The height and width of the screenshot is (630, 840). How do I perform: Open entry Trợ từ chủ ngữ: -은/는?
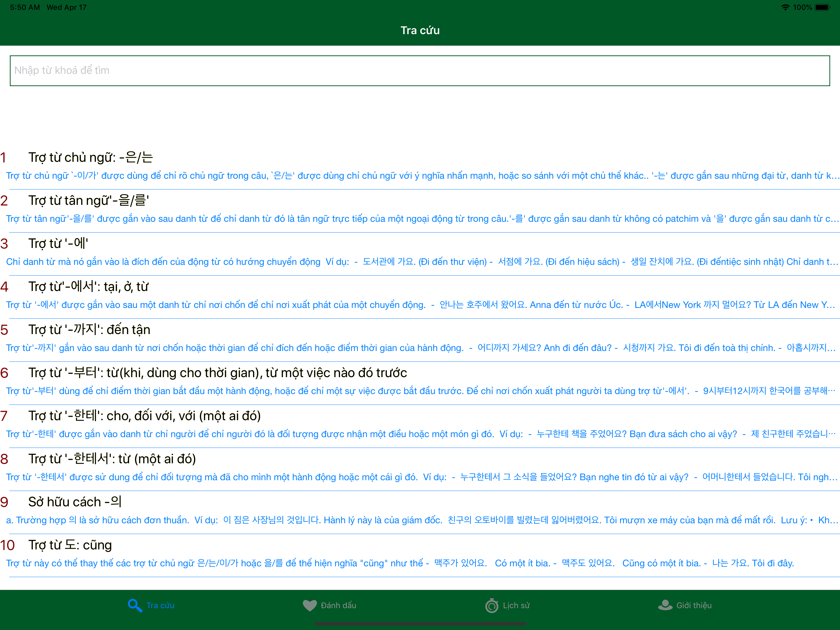coord(90,157)
